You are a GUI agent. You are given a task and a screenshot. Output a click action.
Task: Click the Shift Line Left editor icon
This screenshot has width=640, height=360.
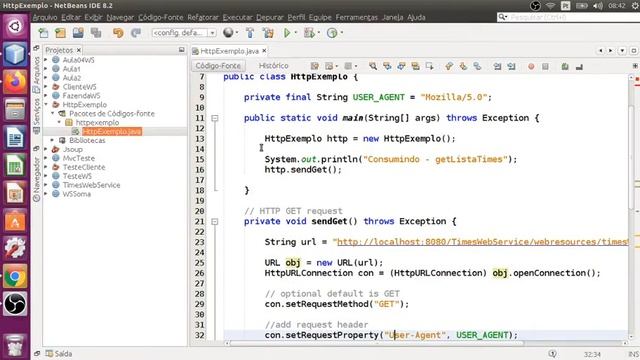[497, 66]
